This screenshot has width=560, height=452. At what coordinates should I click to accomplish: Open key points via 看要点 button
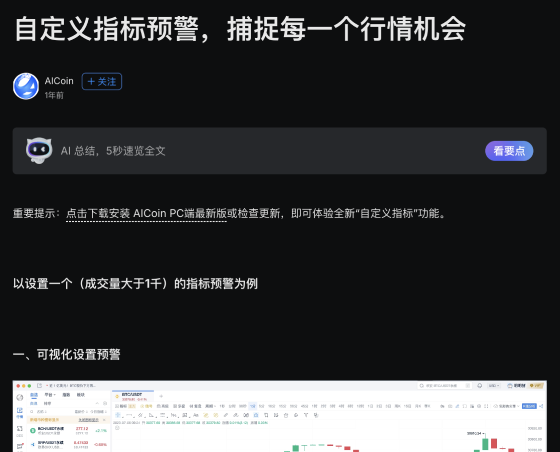[x=509, y=151]
